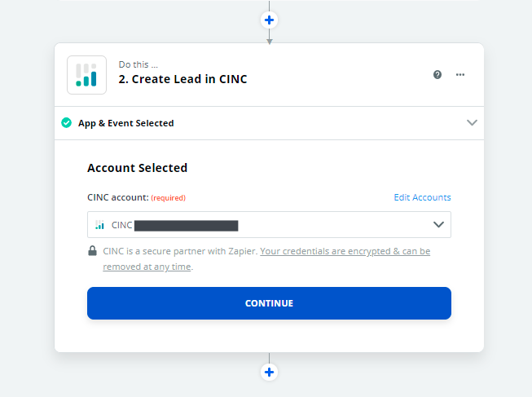The width and height of the screenshot is (532, 397).
Task: Click the 'CINC account' field label
Action: click(117, 197)
